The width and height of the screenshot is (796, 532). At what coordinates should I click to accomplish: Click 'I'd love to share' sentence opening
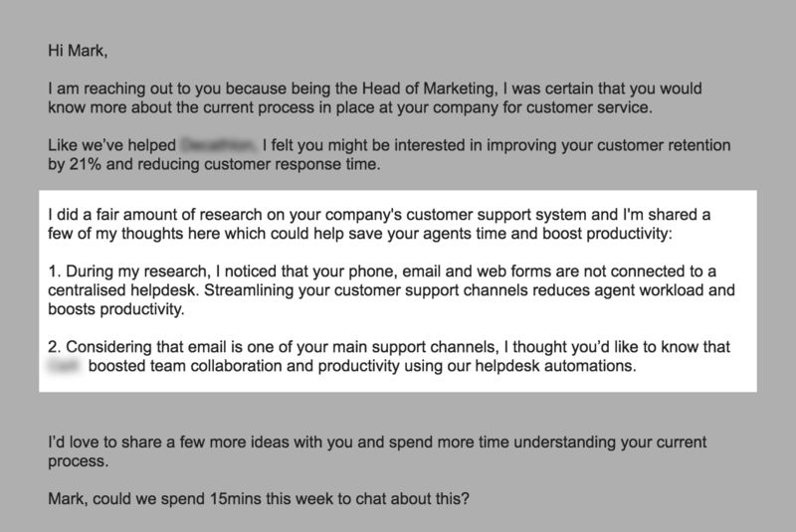coord(104,443)
